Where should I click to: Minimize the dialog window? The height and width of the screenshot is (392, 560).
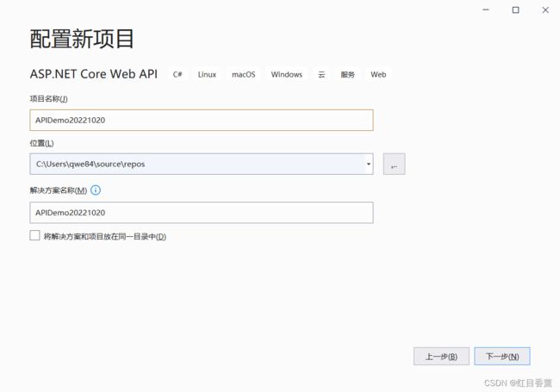point(486,10)
